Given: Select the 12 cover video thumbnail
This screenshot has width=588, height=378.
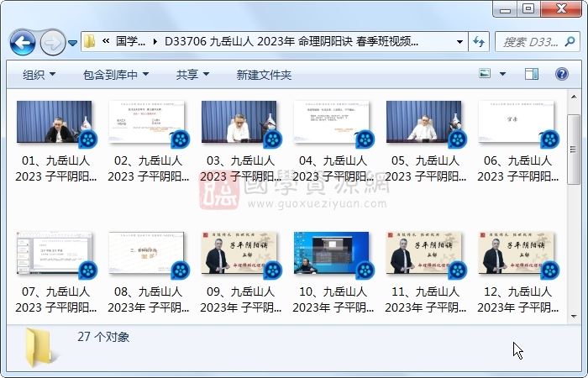Looking at the screenshot, I should (516, 253).
